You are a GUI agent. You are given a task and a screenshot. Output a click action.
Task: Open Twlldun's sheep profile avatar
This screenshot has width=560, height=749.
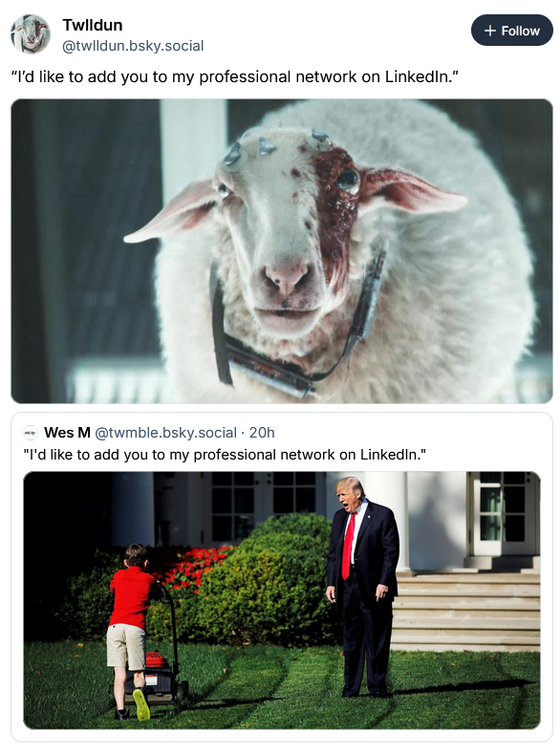(31, 34)
